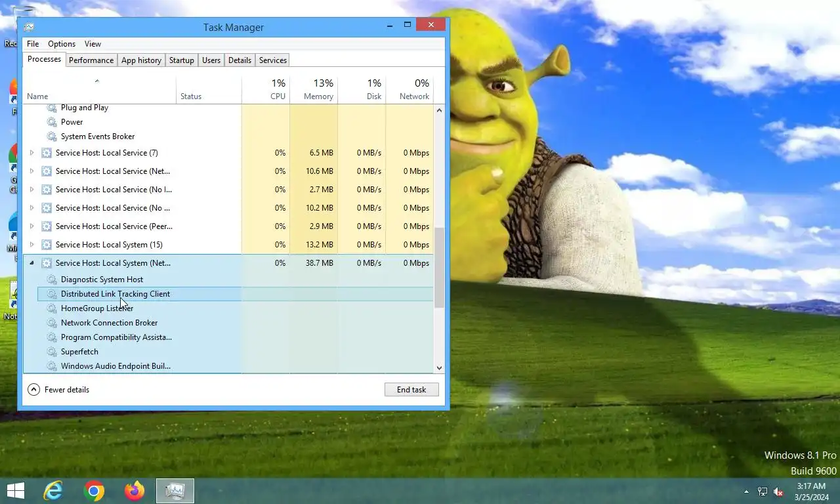The width and height of the screenshot is (840, 504).
Task: Launch Firefox from taskbar
Action: pos(135,491)
